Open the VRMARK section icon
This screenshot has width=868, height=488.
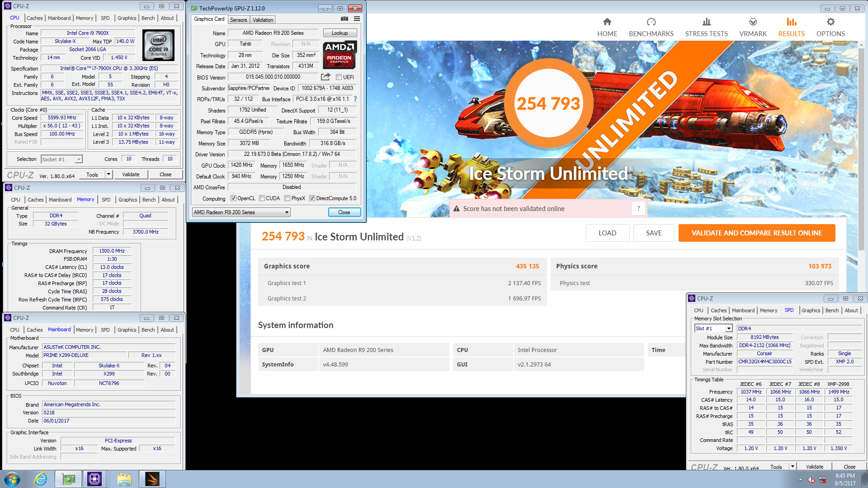753,22
